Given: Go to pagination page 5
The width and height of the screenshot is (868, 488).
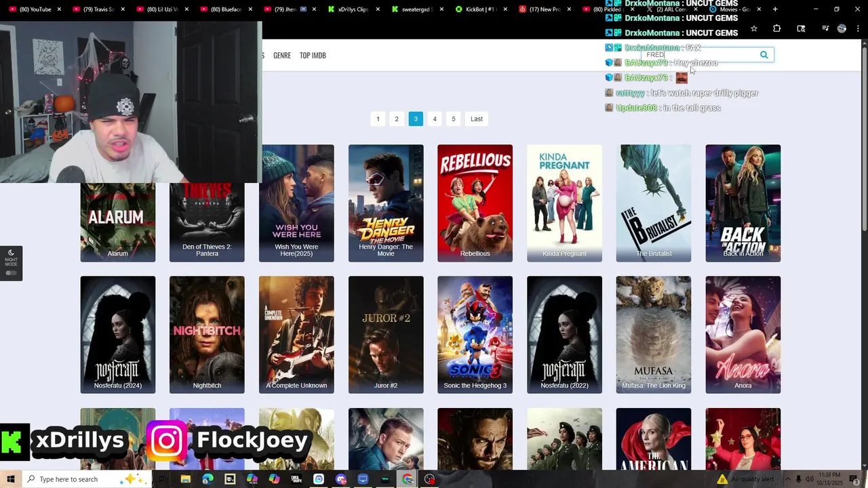Looking at the screenshot, I should [454, 119].
